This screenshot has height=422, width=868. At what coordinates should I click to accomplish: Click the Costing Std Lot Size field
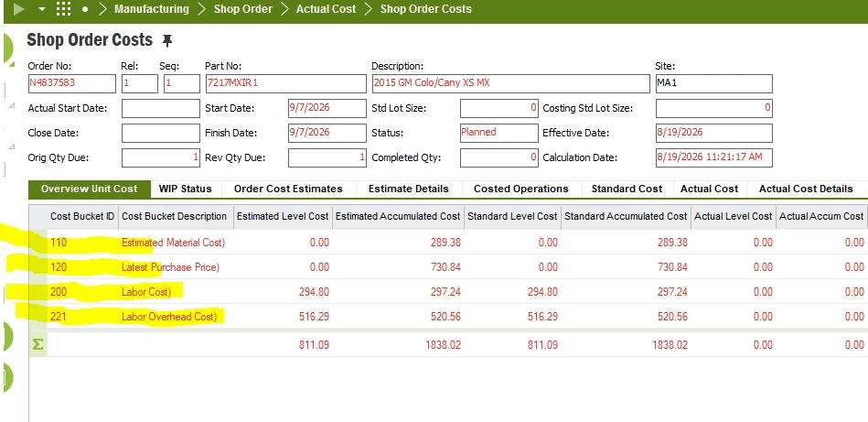click(714, 109)
